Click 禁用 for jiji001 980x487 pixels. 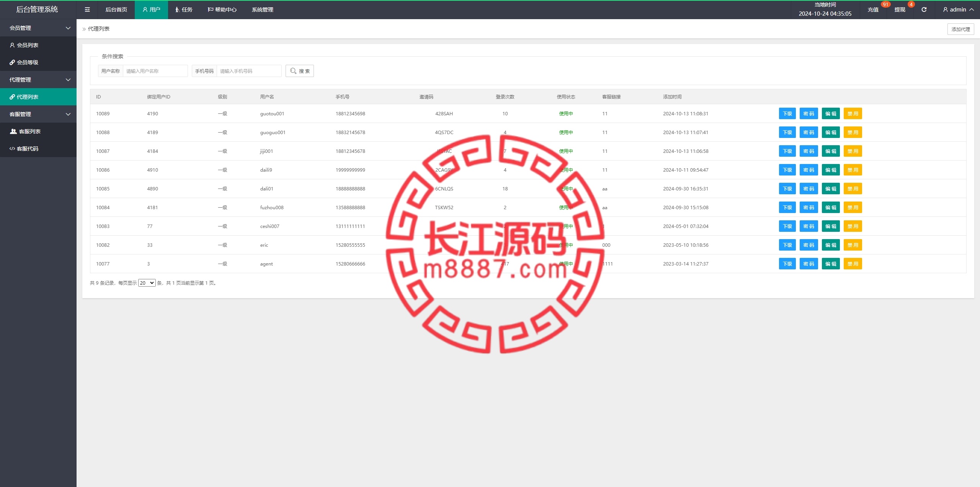pos(853,151)
